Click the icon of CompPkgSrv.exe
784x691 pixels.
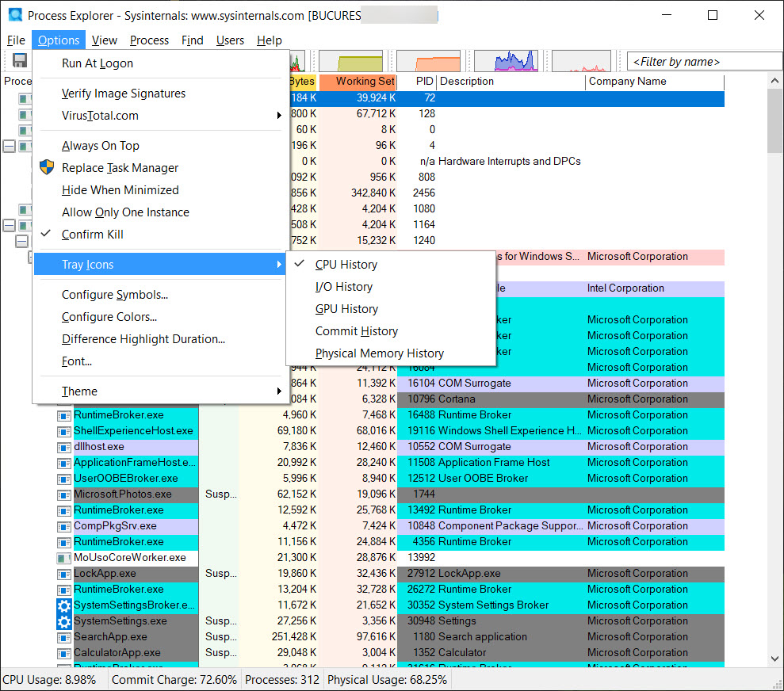pyautogui.click(x=64, y=526)
